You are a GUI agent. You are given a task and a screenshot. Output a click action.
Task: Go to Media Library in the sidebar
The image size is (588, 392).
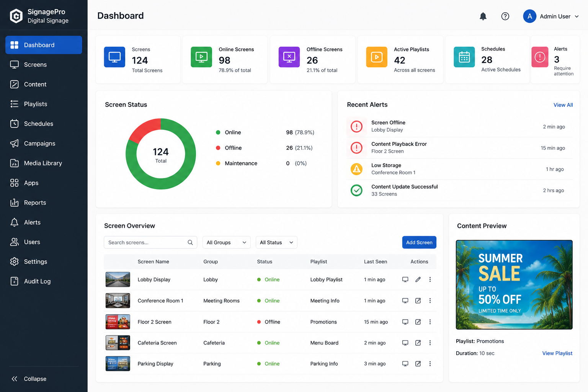point(44,163)
